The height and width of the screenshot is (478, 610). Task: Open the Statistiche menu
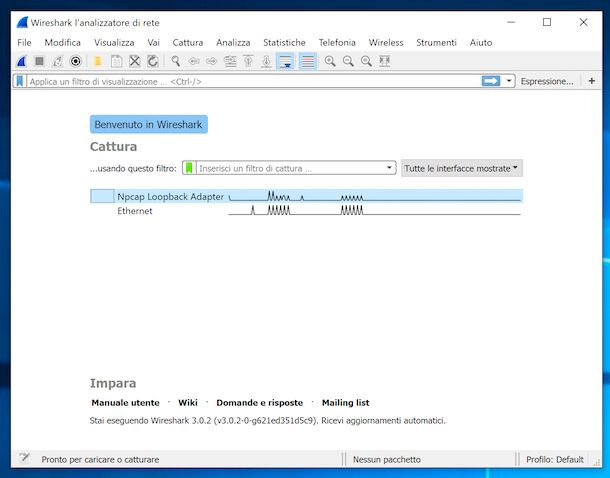284,42
